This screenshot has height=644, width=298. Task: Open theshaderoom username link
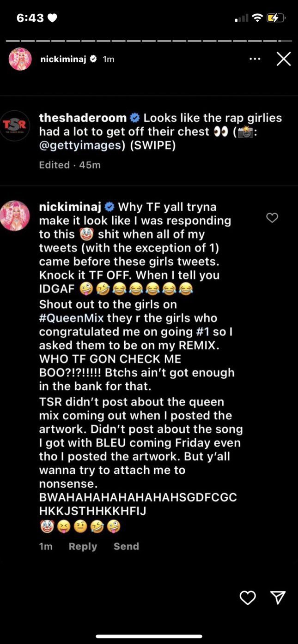pyautogui.click(x=84, y=118)
